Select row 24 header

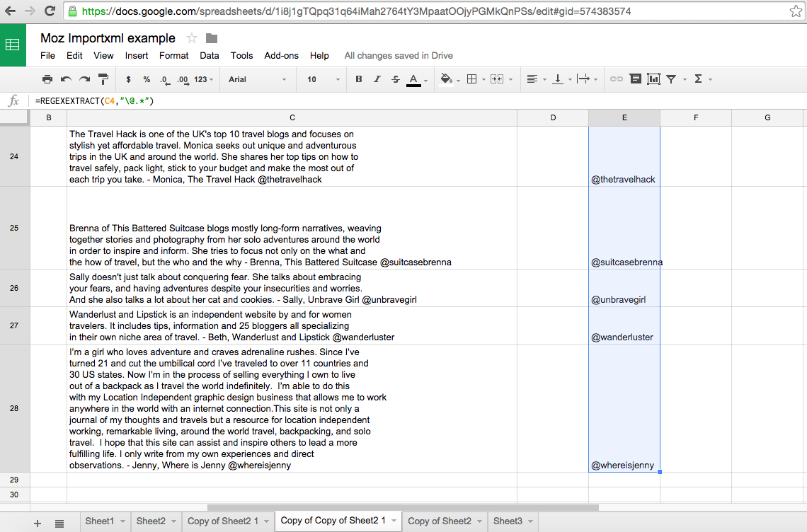click(14, 156)
